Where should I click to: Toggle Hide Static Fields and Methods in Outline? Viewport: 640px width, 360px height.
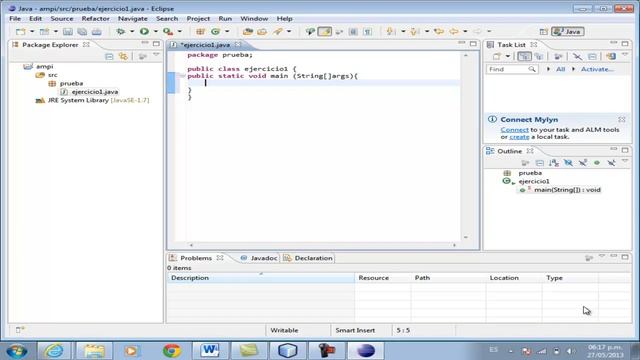coord(583,163)
